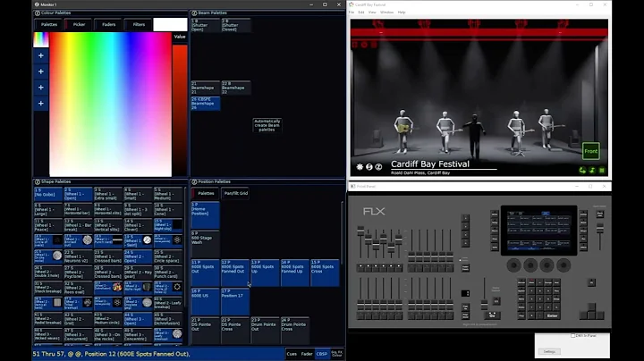Select position 12 Spots Fanned Out
The image size is (644, 361).
point(235,273)
